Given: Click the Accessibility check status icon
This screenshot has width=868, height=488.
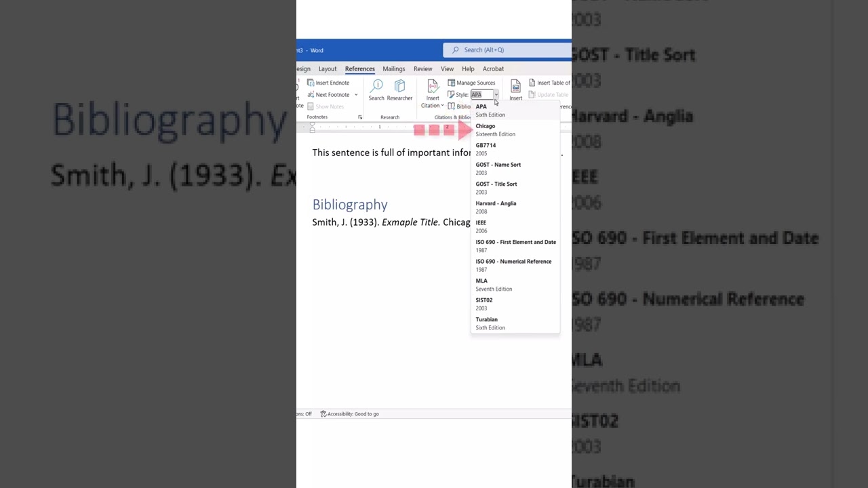Looking at the screenshot, I should [x=323, y=413].
